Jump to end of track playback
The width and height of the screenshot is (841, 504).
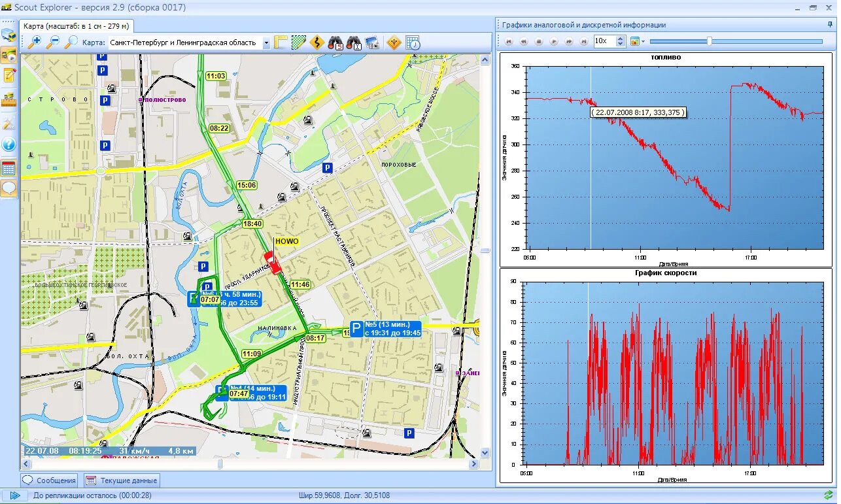[584, 41]
